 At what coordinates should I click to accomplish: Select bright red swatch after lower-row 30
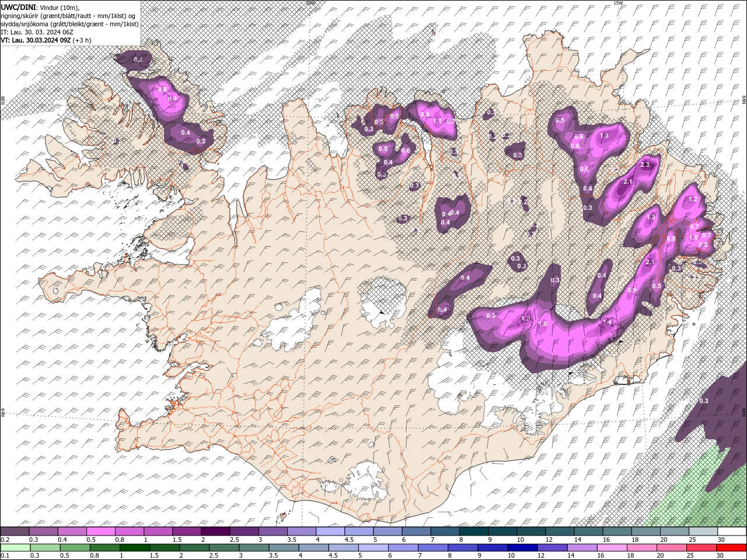(732, 548)
